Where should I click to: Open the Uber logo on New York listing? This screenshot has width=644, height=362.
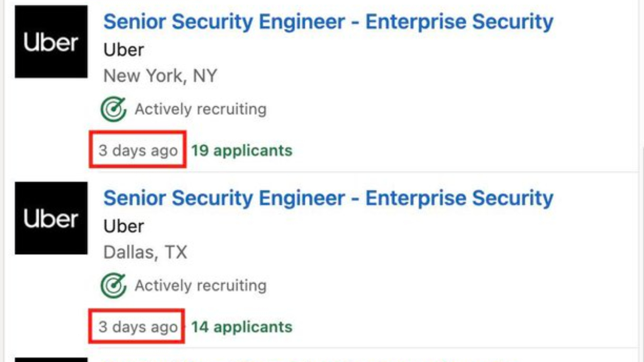pyautogui.click(x=51, y=42)
